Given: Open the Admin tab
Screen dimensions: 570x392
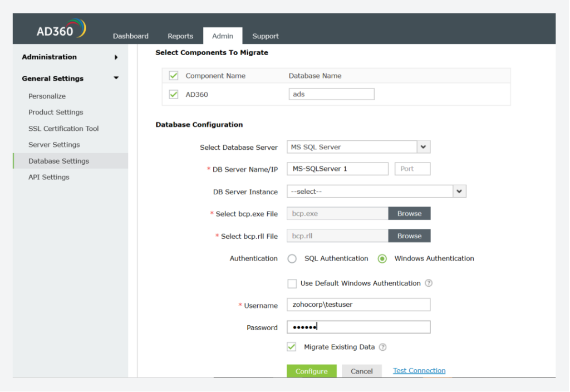Looking at the screenshot, I should click(x=223, y=36).
